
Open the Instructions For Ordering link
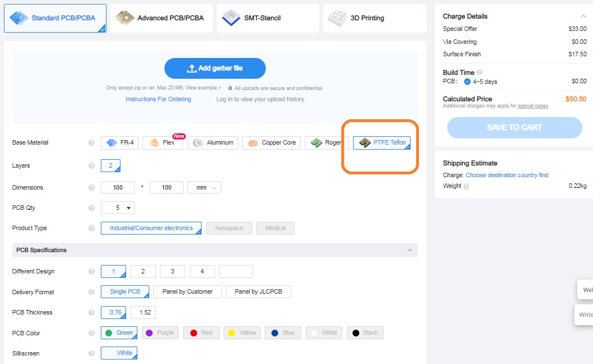tap(158, 99)
